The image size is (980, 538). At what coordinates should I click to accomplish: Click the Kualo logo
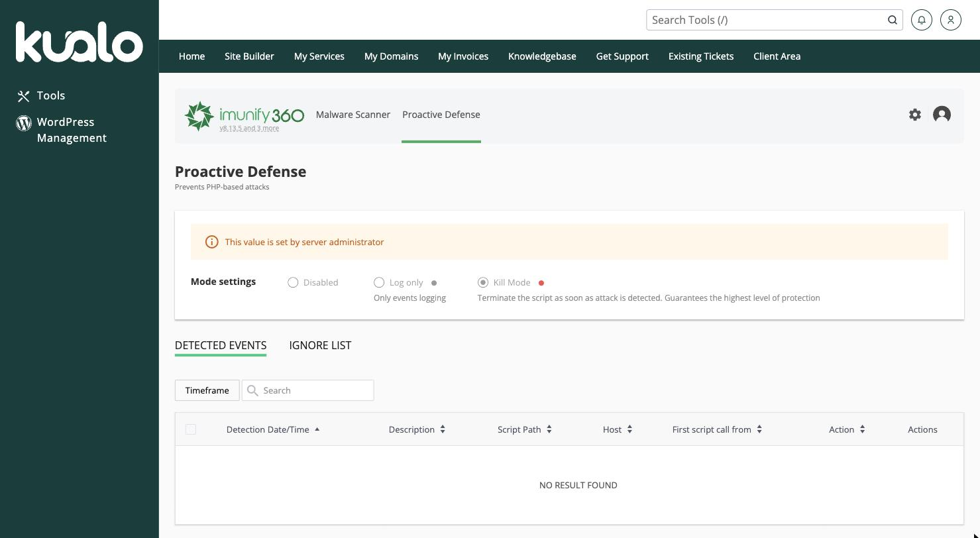click(x=79, y=42)
